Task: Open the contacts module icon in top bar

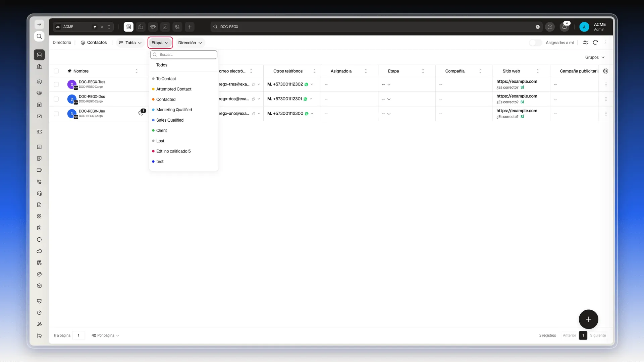Action: 128,27
